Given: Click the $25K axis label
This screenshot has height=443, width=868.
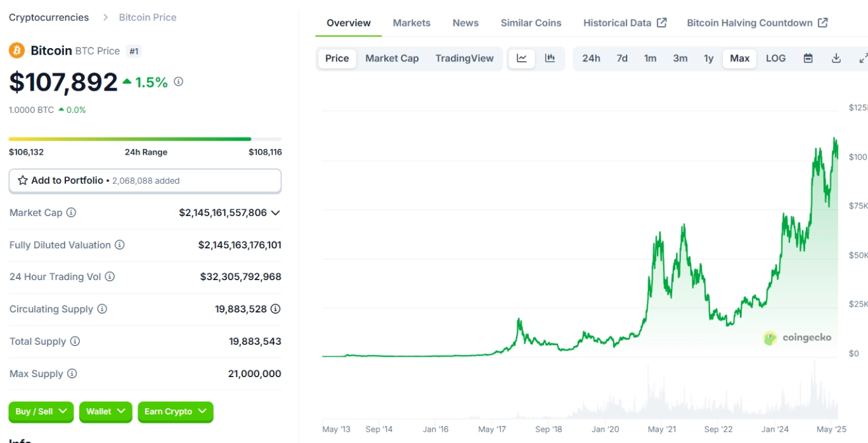Looking at the screenshot, I should (x=858, y=304).
